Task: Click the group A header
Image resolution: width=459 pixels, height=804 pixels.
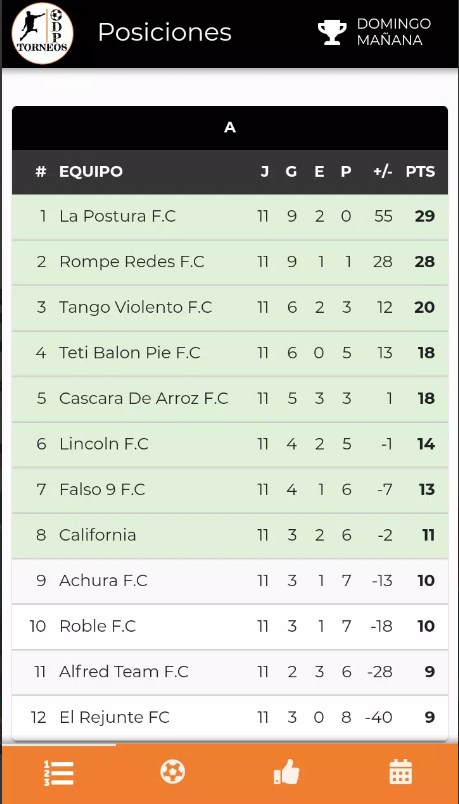Action: pyautogui.click(x=230, y=128)
